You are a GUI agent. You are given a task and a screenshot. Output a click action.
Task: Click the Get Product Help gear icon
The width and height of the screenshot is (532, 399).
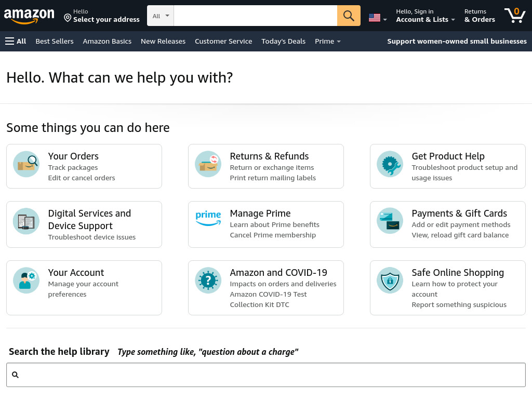[390, 164]
